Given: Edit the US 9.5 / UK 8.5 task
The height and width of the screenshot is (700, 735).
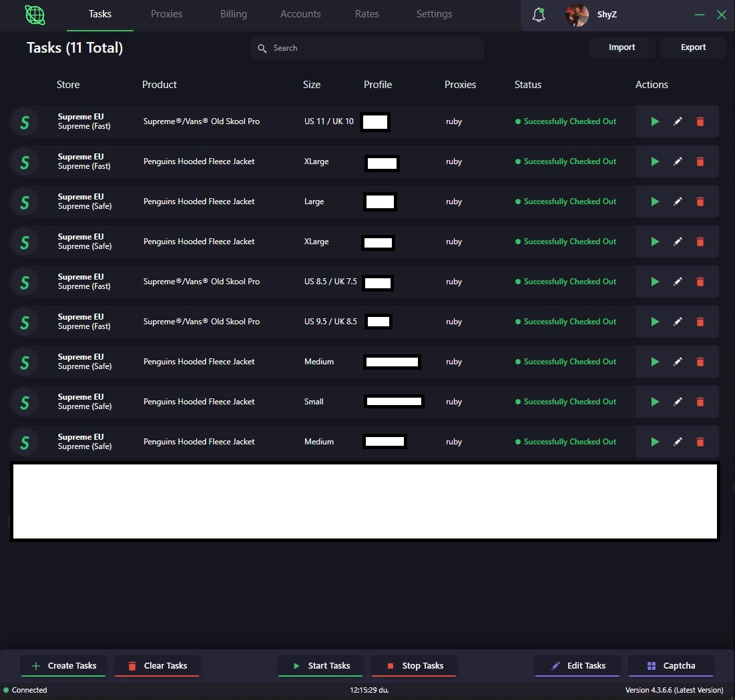Looking at the screenshot, I should tap(678, 322).
